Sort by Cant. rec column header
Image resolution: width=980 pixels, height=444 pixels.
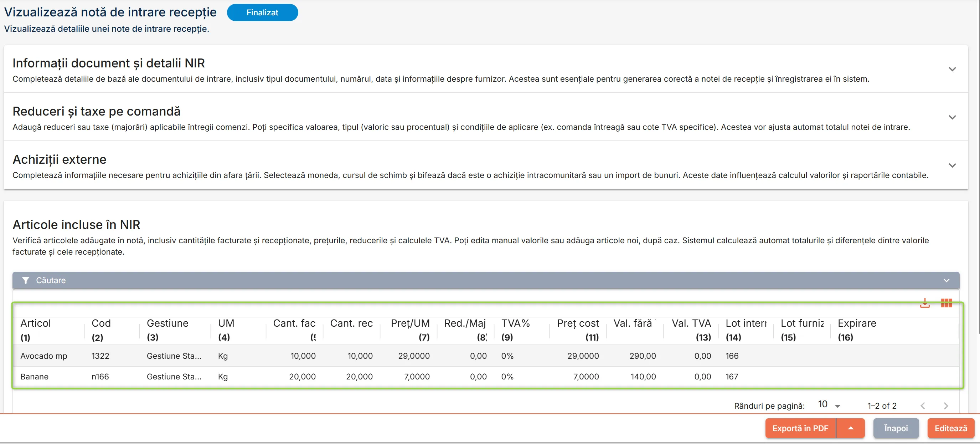tap(351, 323)
